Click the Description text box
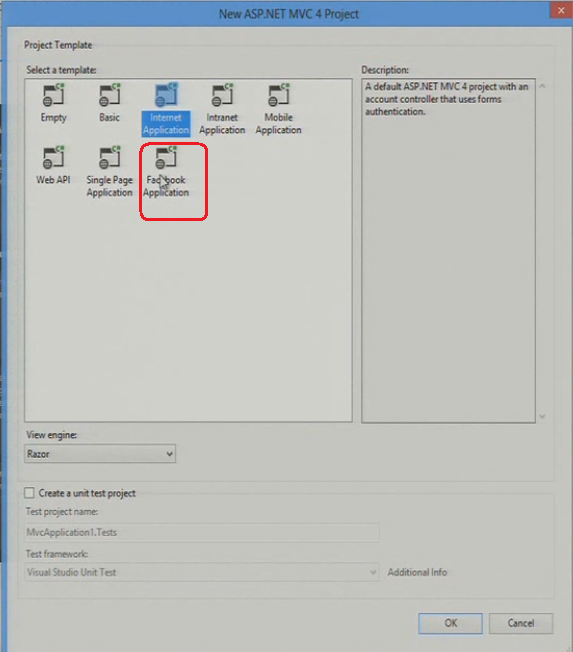 [x=448, y=251]
